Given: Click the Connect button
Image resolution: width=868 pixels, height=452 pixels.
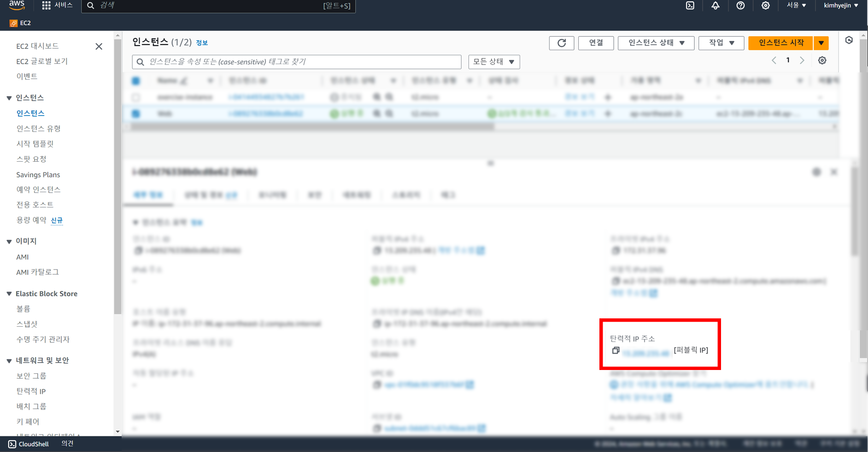Looking at the screenshot, I should pyautogui.click(x=596, y=43).
